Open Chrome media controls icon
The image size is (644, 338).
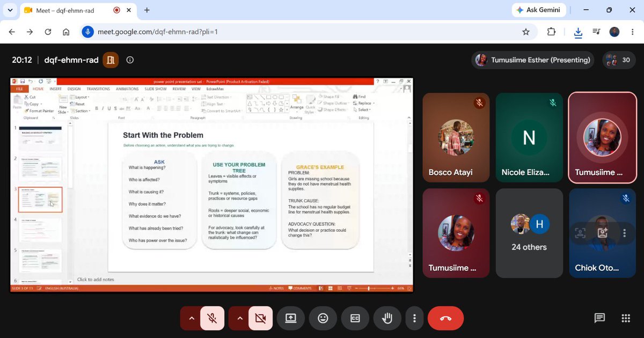tap(596, 32)
